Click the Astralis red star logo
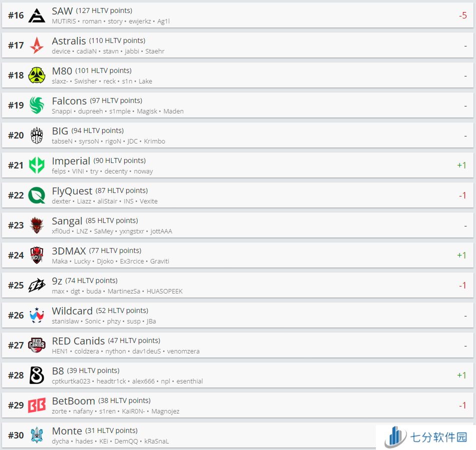This screenshot has width=476, height=450. (x=37, y=45)
